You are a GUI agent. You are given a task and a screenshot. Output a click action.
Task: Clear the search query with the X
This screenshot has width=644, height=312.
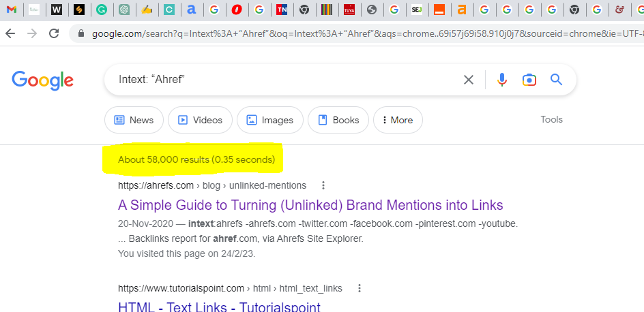pos(469,80)
